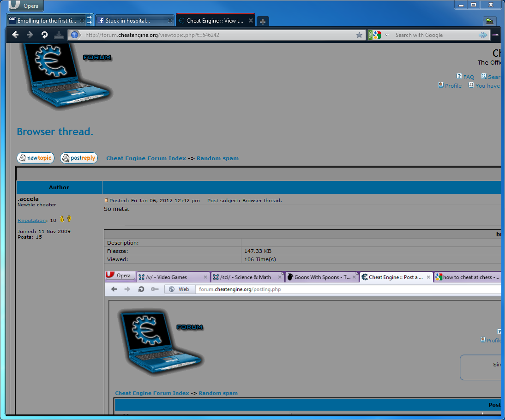Bookmark page with the star icon
The image size is (505, 420).
click(x=360, y=35)
